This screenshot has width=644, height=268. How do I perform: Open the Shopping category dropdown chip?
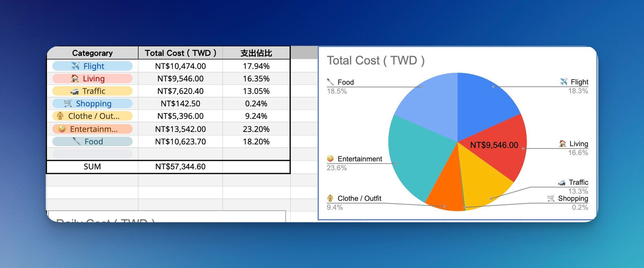pos(92,103)
